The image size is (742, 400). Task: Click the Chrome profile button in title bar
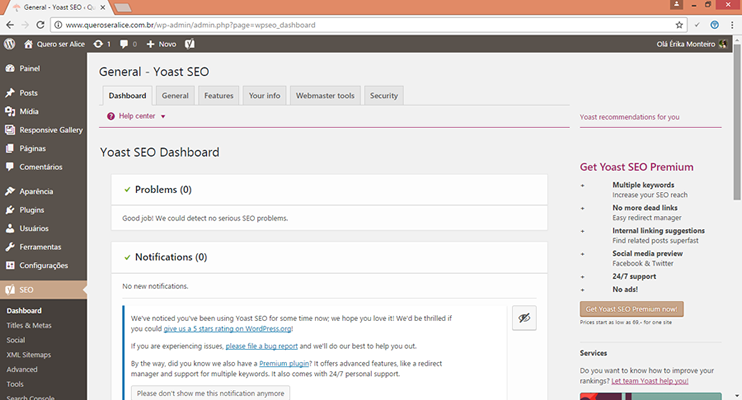coord(676,4)
